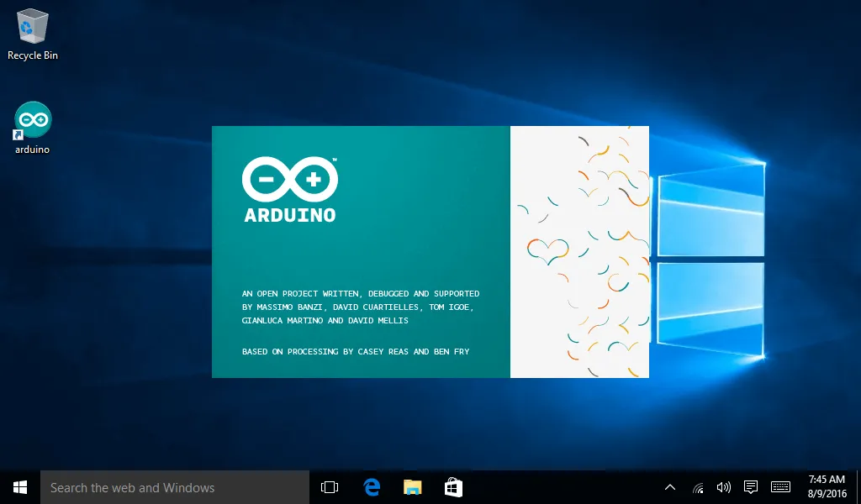Toggle the touch keyboard tray icon
This screenshot has width=861, height=504.
780,487
